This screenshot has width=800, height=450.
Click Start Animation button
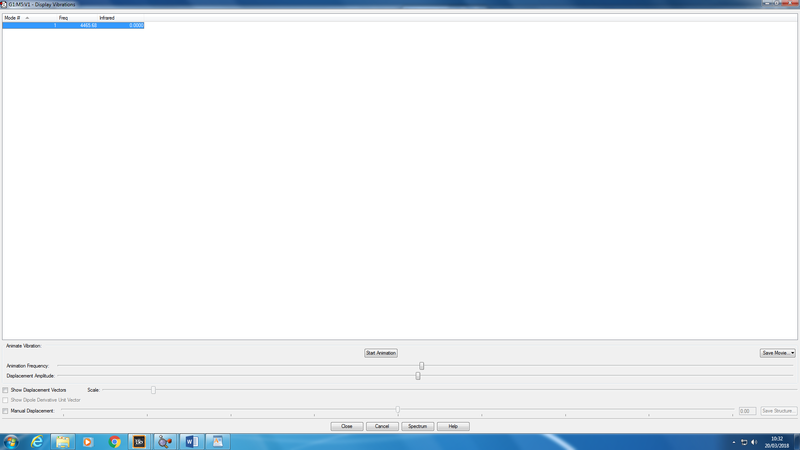381,353
